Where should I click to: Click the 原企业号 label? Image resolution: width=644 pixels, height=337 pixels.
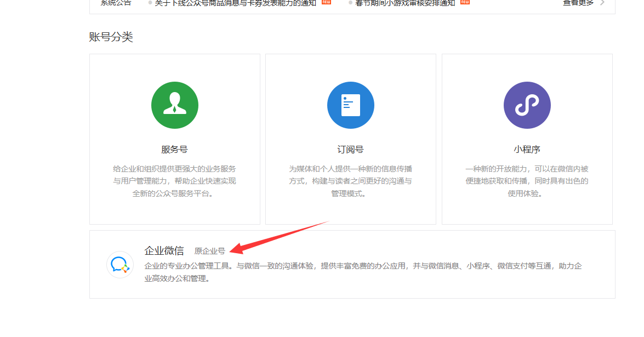click(x=209, y=251)
